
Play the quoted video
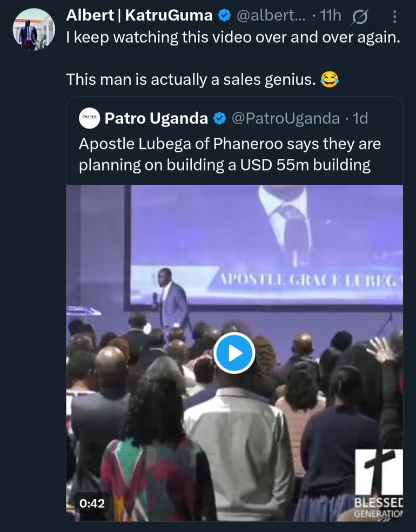click(234, 353)
